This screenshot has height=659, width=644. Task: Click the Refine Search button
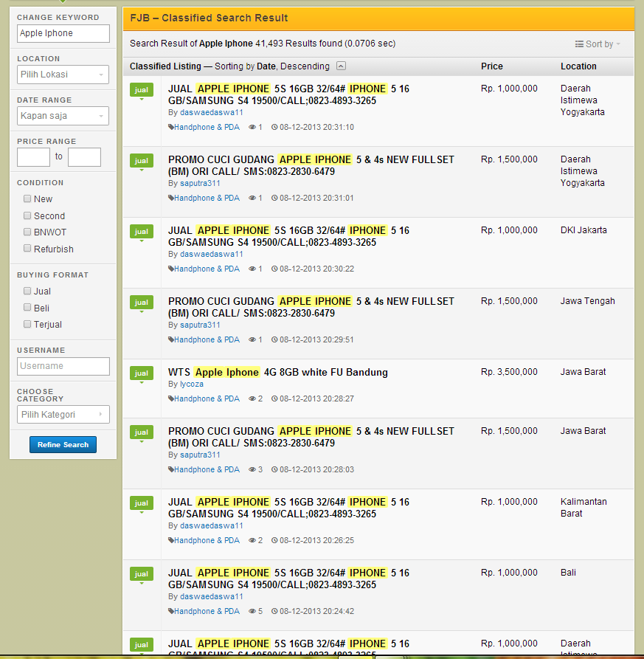tap(63, 444)
